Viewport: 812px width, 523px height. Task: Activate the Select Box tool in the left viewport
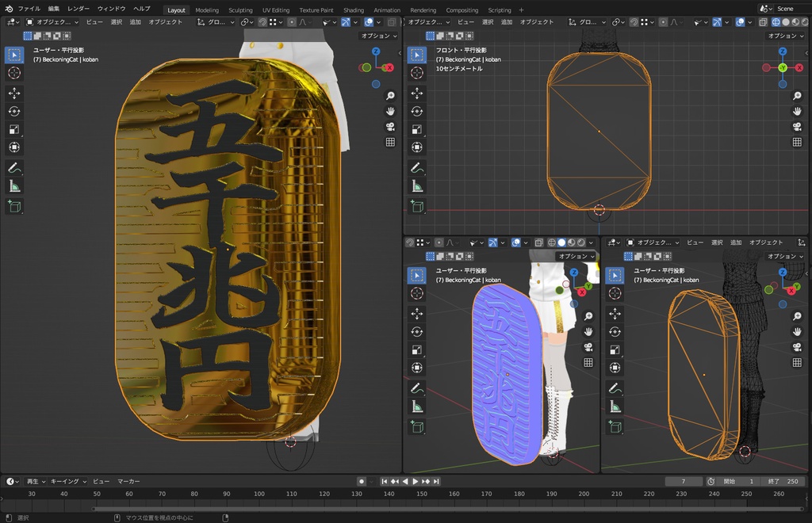click(14, 55)
